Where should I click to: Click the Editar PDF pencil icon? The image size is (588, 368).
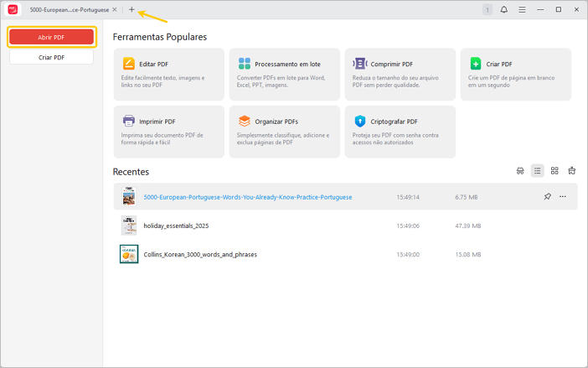click(129, 64)
